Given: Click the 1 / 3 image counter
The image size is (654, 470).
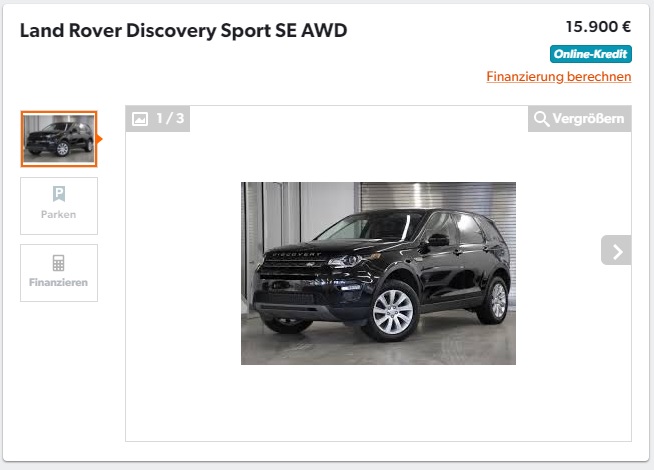Looking at the screenshot, I should pos(170,119).
